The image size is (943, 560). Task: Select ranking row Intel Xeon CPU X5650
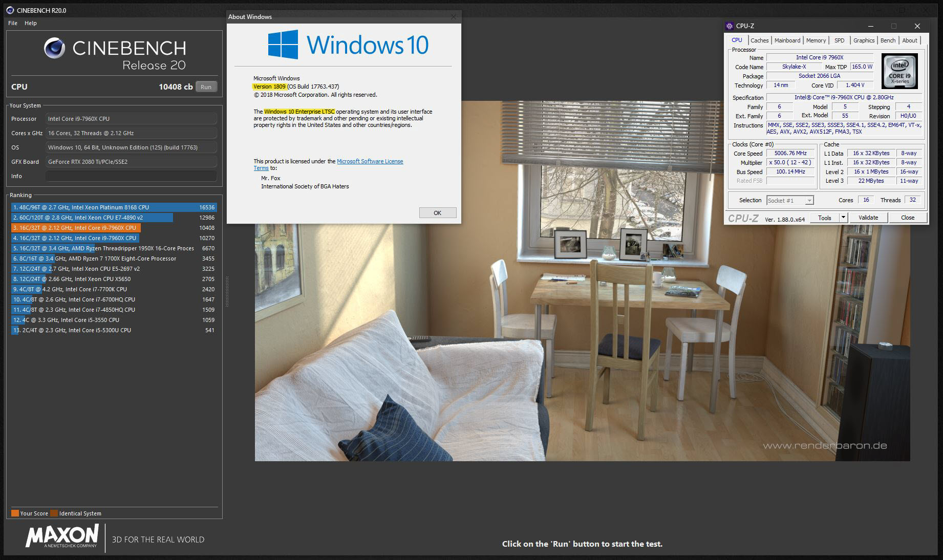pyautogui.click(x=114, y=279)
